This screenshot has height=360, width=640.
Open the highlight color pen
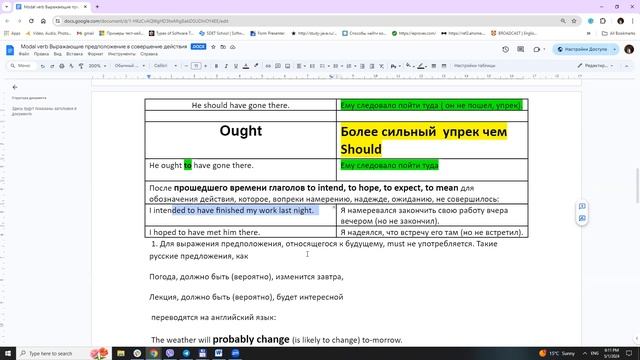(x=256, y=66)
